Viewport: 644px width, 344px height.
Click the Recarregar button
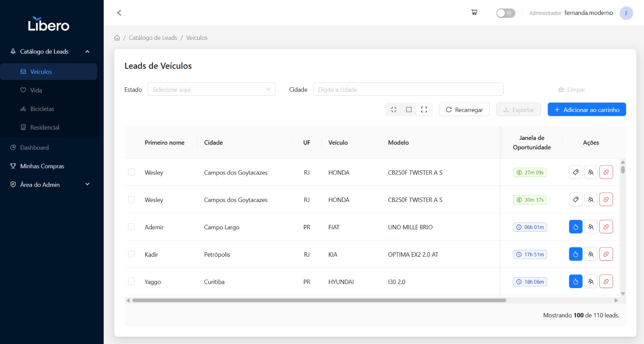coord(464,109)
